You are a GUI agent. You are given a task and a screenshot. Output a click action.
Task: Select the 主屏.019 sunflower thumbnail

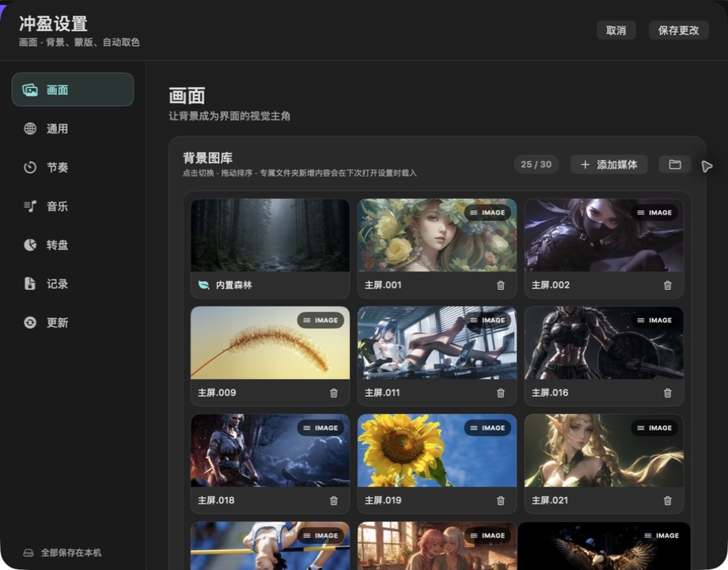coord(437,450)
